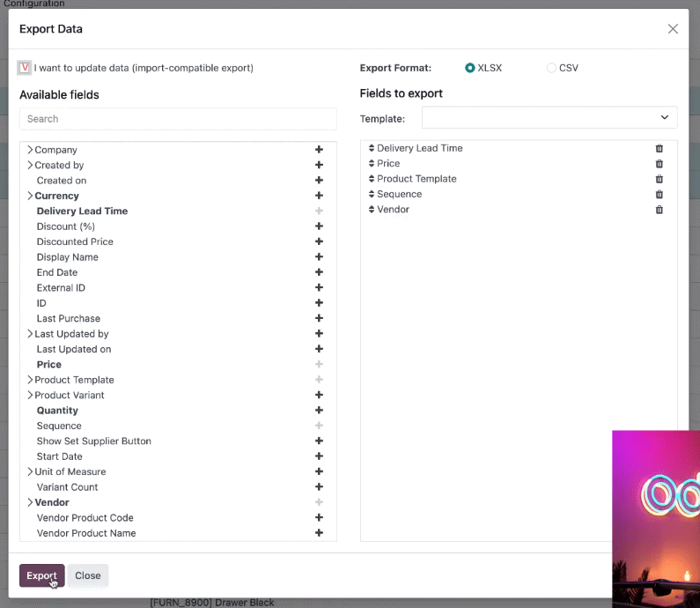The image size is (700, 608).
Task: Select CSV export format
Action: (551, 68)
